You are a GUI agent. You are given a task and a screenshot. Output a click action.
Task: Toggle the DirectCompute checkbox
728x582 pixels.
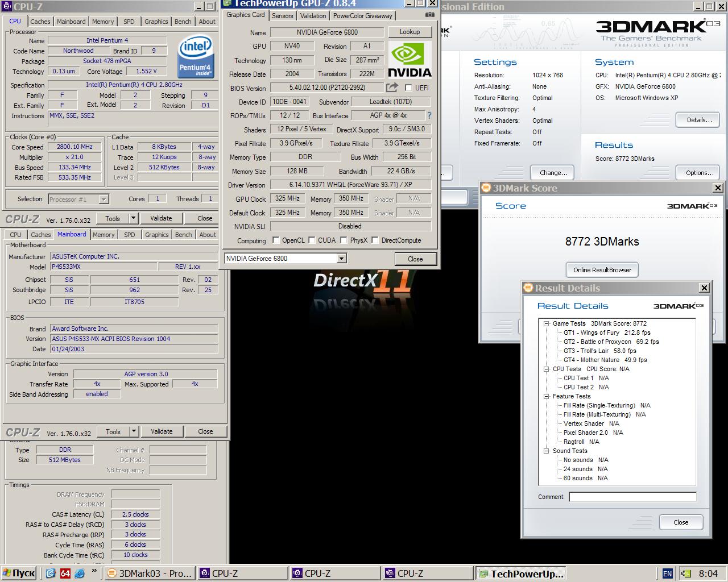(x=375, y=240)
